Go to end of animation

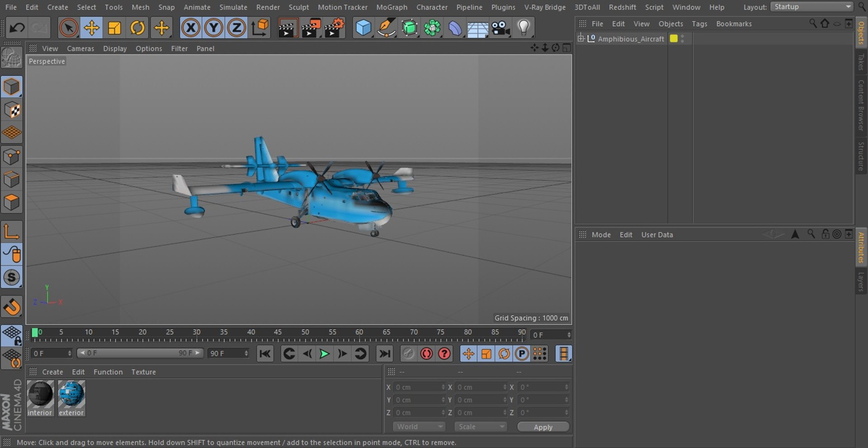385,354
